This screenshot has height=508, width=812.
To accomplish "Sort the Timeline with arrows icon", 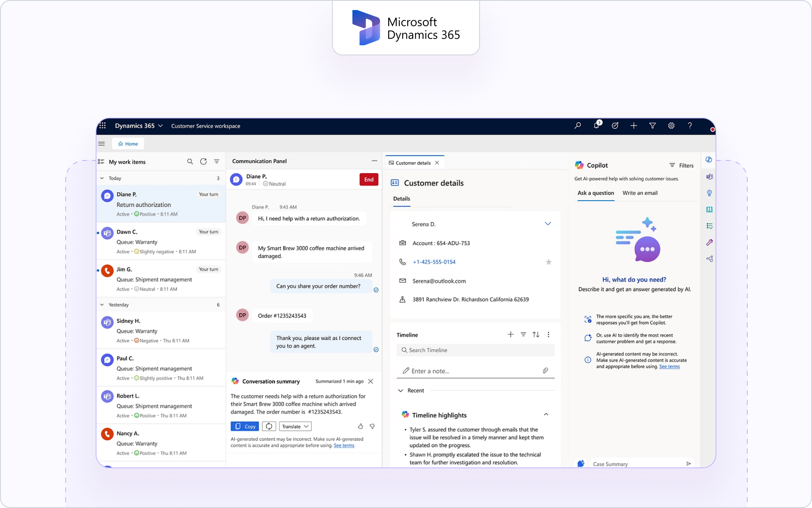I will [536, 334].
